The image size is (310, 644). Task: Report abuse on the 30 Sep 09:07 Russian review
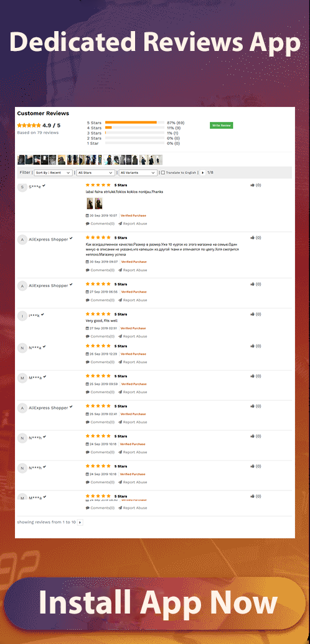pos(133,270)
